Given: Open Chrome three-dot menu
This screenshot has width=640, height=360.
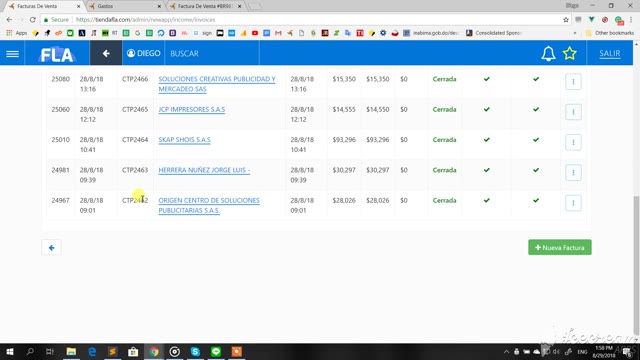Looking at the screenshot, I should tap(631, 20).
